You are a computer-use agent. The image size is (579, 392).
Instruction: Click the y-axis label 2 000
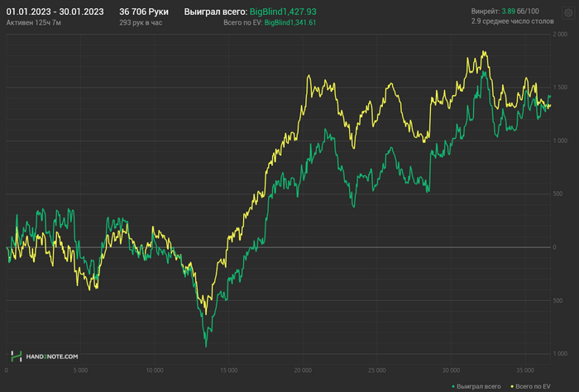pyautogui.click(x=560, y=35)
